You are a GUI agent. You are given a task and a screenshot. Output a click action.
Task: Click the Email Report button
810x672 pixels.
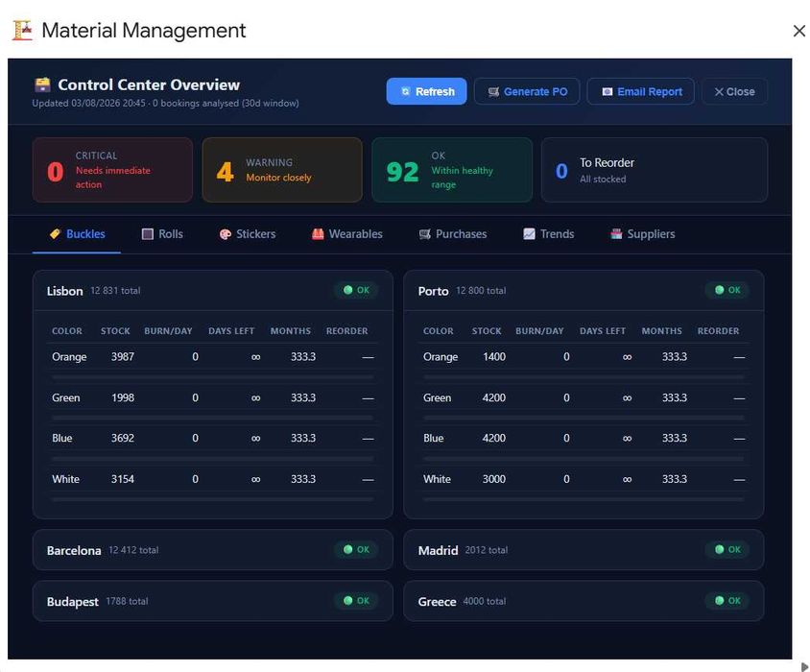[x=640, y=91]
